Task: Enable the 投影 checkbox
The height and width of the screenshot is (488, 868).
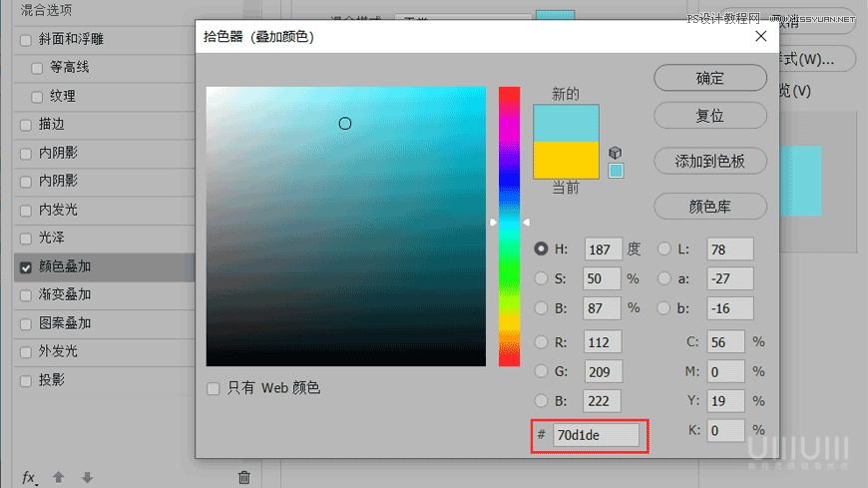Action: (26, 381)
